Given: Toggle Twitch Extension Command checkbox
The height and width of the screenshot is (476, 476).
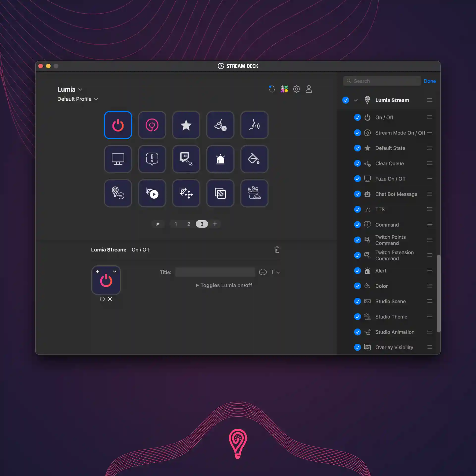Looking at the screenshot, I should [357, 255].
